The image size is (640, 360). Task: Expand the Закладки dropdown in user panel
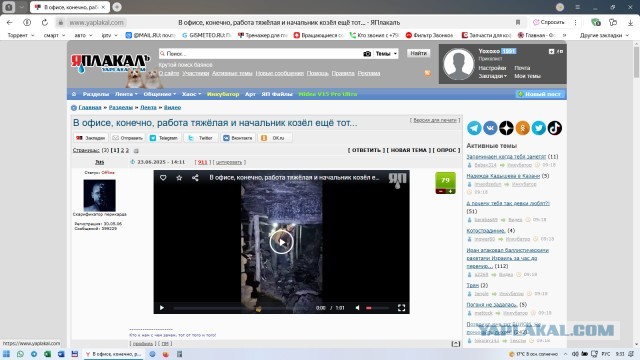click(492, 76)
